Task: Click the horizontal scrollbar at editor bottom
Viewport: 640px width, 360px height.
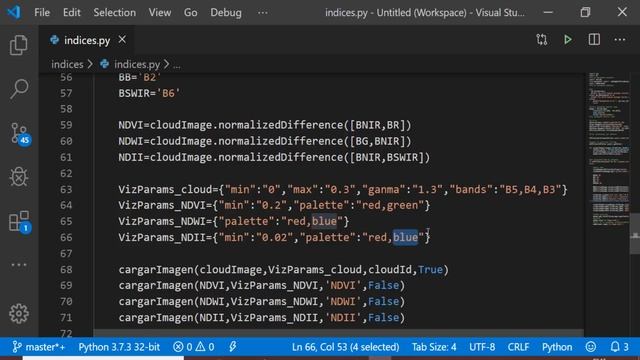Action: click(x=339, y=333)
